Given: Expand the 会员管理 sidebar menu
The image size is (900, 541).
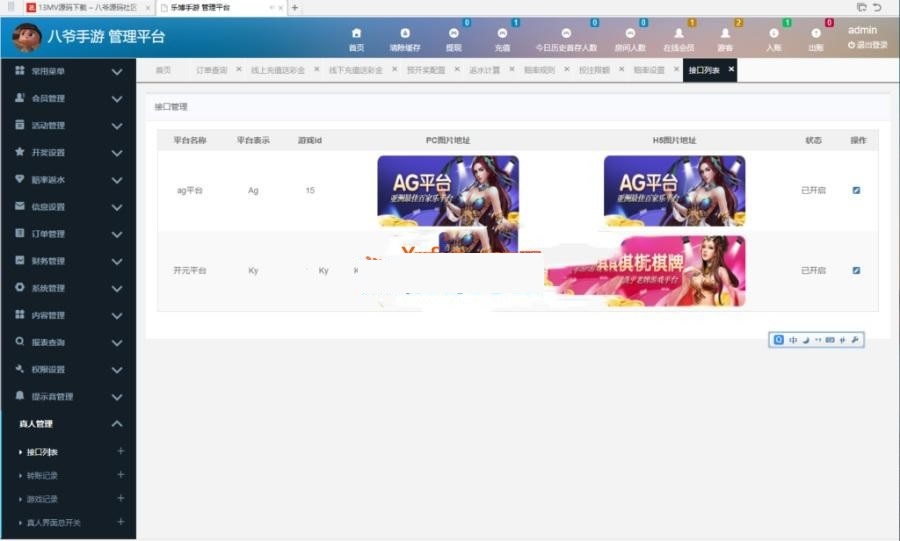Looking at the screenshot, I should [x=68, y=99].
